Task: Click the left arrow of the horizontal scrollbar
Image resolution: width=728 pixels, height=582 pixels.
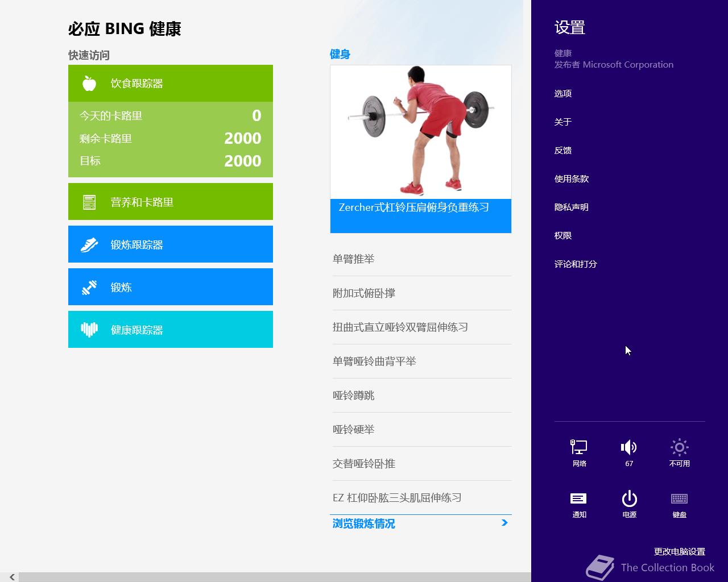Action: click(11, 577)
